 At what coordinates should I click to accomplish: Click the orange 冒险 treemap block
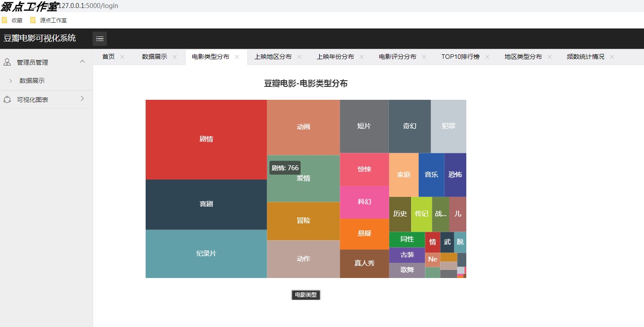303,221
